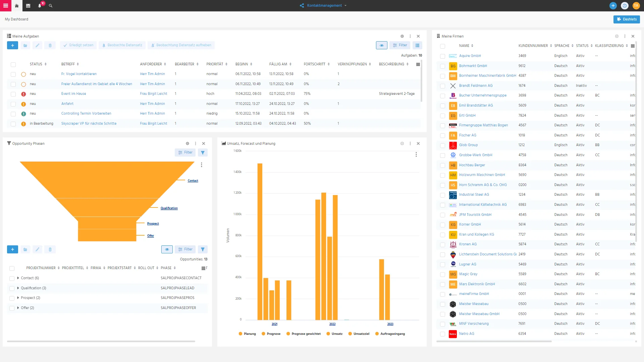644x362 pixels.
Task: Check the Aquire GmbH row checkbox
Action: click(x=443, y=56)
